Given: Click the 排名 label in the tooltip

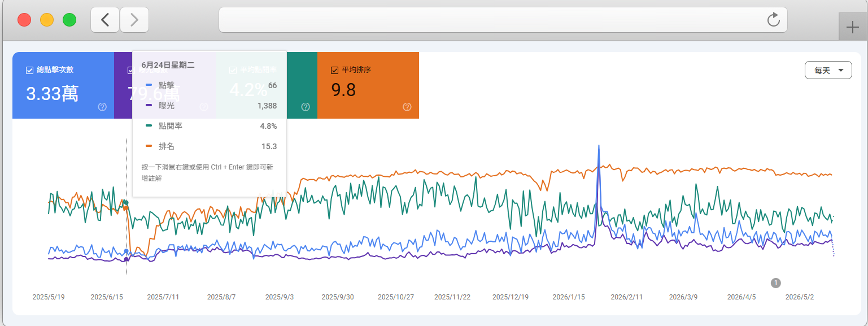Looking at the screenshot, I should (167, 146).
